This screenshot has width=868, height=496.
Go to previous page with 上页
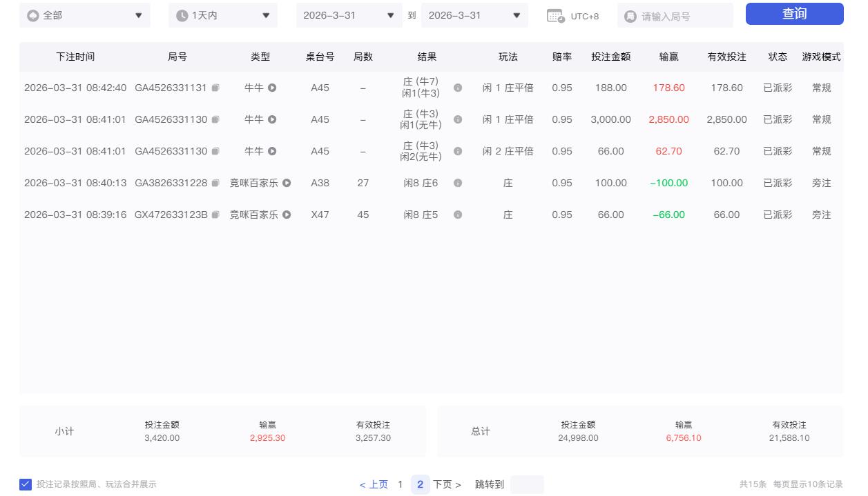[x=374, y=484]
